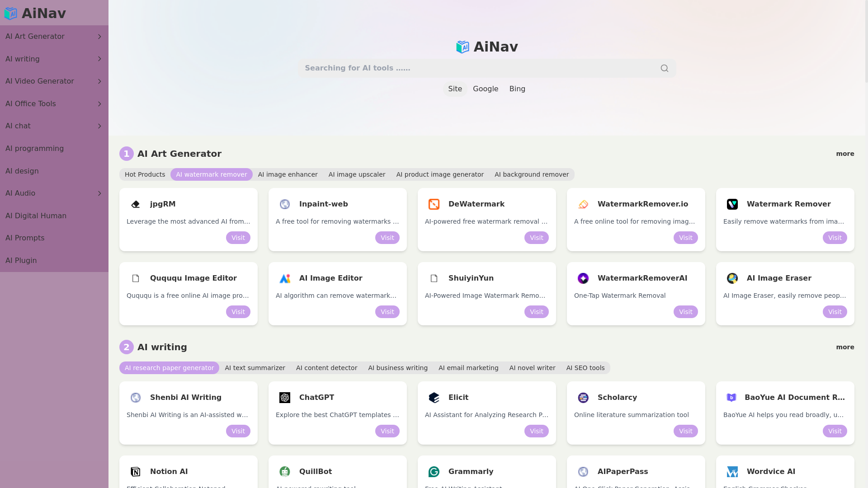Click more link for AI writing section
This screenshot has height=488, width=868.
pyautogui.click(x=845, y=347)
